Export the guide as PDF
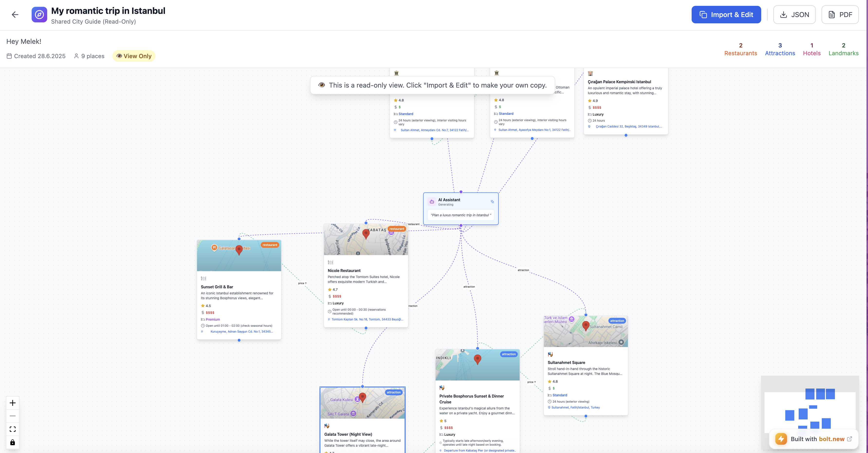Viewport: 868px width, 453px height. click(x=840, y=15)
